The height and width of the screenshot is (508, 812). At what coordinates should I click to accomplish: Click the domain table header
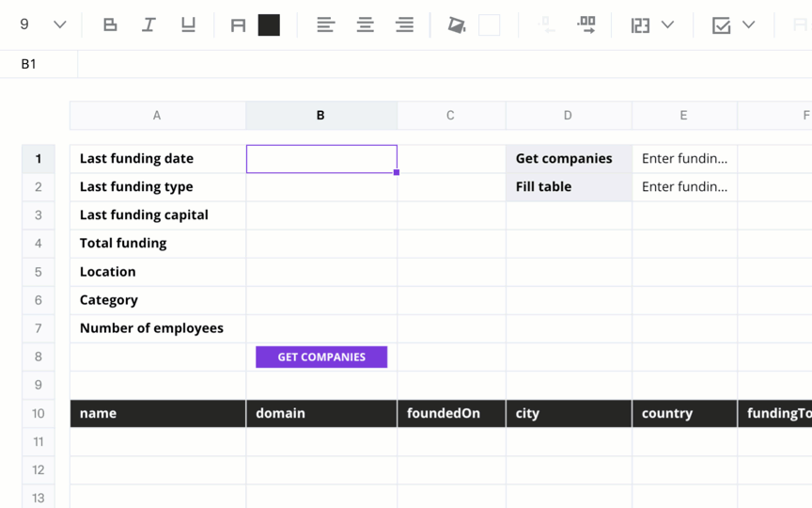point(321,414)
